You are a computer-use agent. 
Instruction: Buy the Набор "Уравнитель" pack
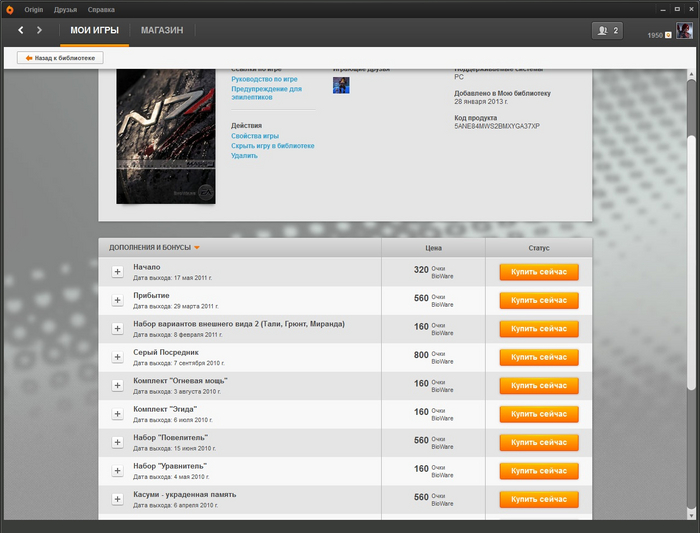coord(539,471)
